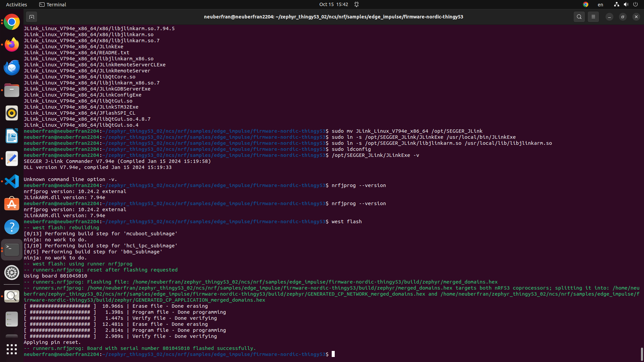Open the Terminal app menu in top bar
This screenshot has height=362, width=644.
pos(53,4)
